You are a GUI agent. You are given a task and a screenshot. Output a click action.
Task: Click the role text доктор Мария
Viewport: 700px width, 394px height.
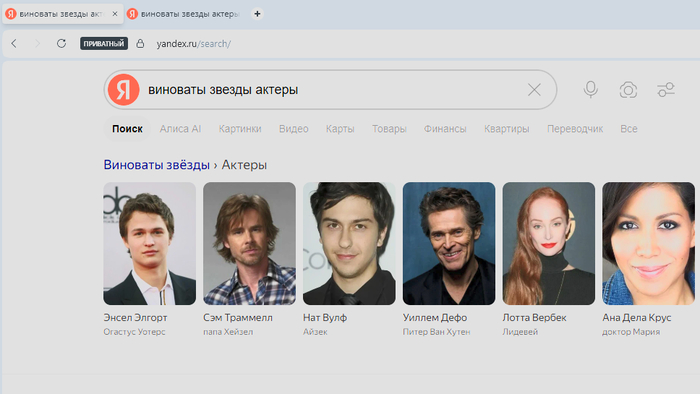(x=631, y=332)
